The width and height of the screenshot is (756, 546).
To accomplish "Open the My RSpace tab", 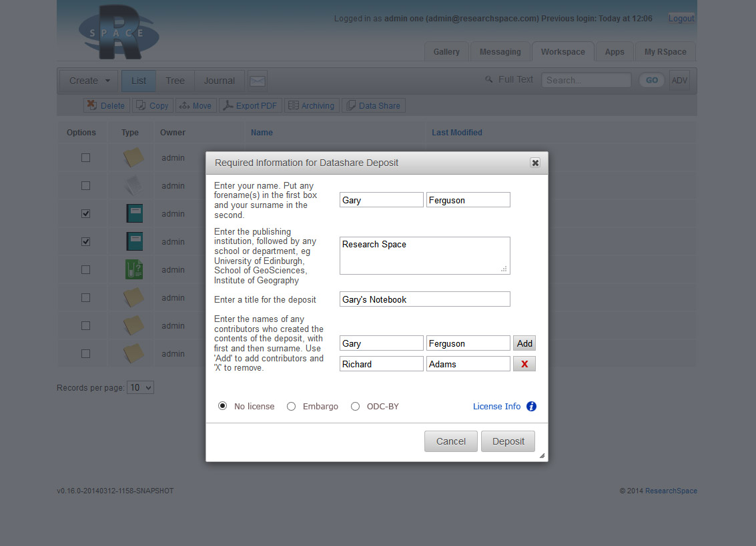I will [x=665, y=52].
